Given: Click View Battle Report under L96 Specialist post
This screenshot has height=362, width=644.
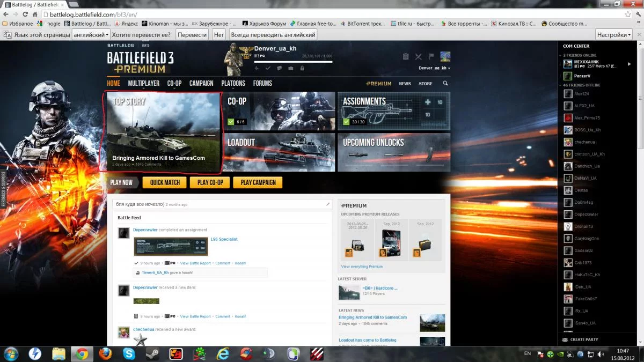Looking at the screenshot, I should tap(195, 263).
